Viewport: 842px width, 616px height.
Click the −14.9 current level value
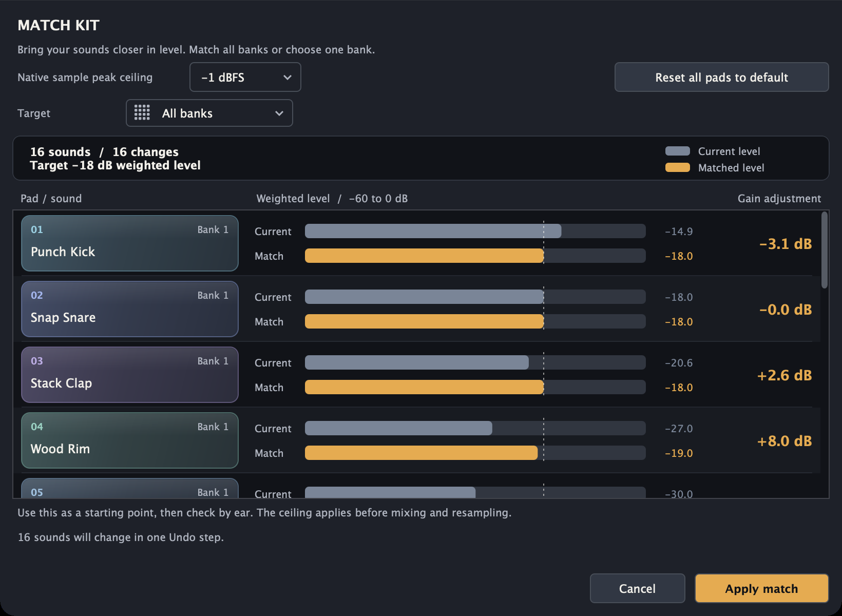pyautogui.click(x=679, y=232)
